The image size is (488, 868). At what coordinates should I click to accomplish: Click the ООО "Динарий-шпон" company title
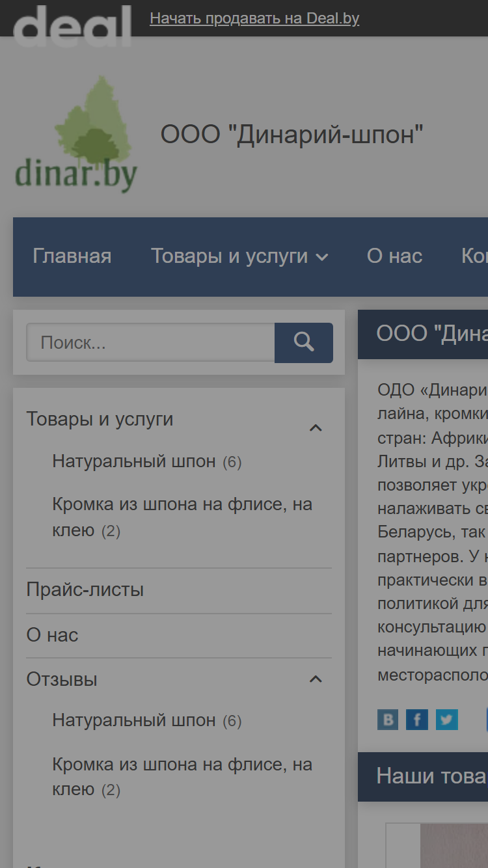pos(292,135)
